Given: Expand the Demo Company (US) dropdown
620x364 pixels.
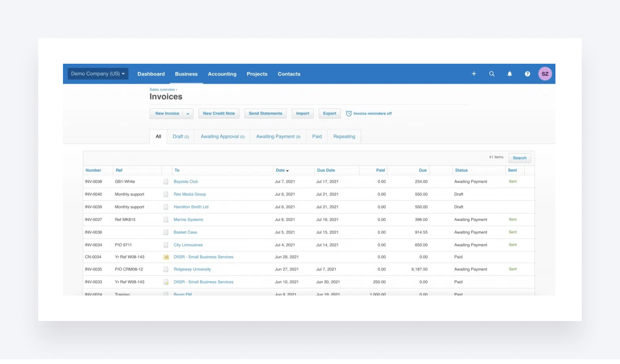Looking at the screenshot, I should 98,74.
